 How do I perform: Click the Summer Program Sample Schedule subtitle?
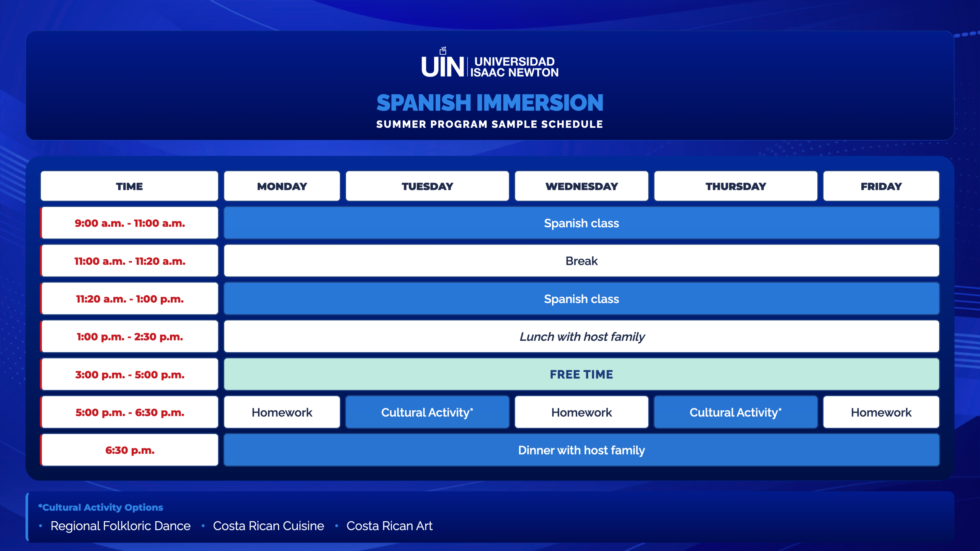coord(490,124)
